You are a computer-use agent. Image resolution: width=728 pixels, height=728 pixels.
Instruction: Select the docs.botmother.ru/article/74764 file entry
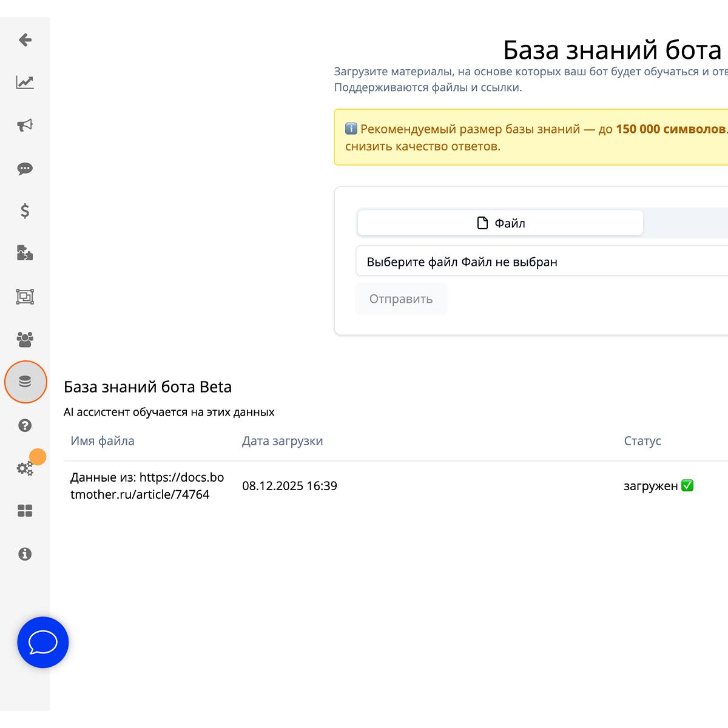pos(147,486)
